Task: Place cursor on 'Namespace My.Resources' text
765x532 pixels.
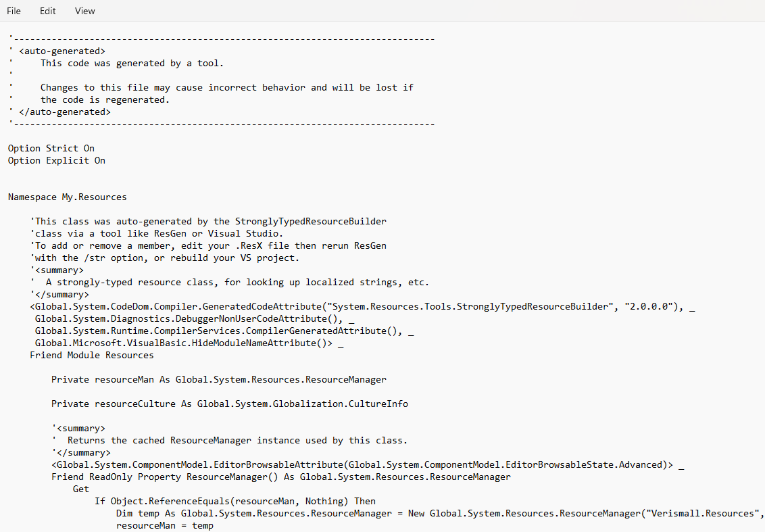Action: tap(68, 197)
